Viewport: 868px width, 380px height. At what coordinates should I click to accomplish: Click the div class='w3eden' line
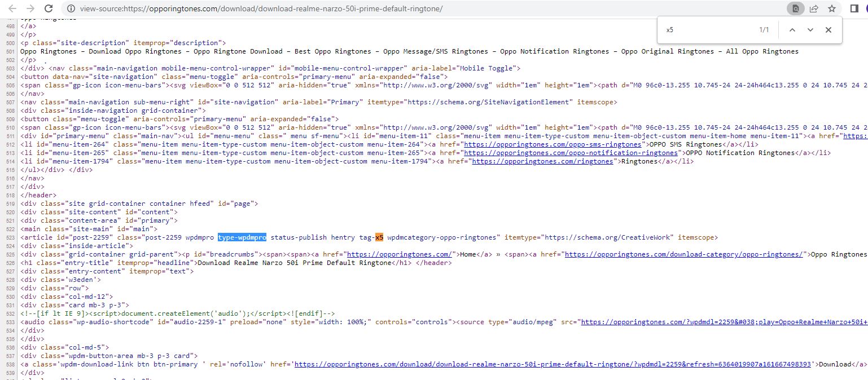point(61,280)
